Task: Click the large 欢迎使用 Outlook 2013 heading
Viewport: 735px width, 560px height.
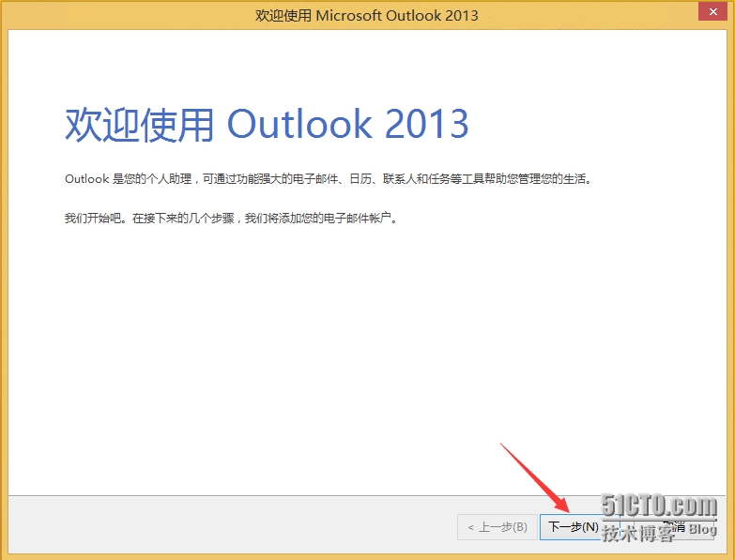Action: coord(267,125)
